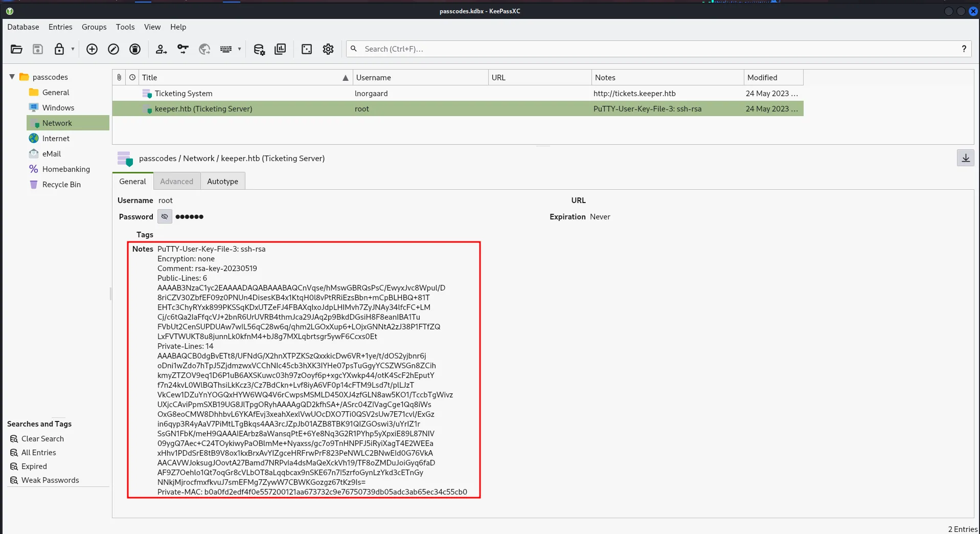Click the Copy URL globe icon
Screen dimensions: 980x534
tap(204, 49)
